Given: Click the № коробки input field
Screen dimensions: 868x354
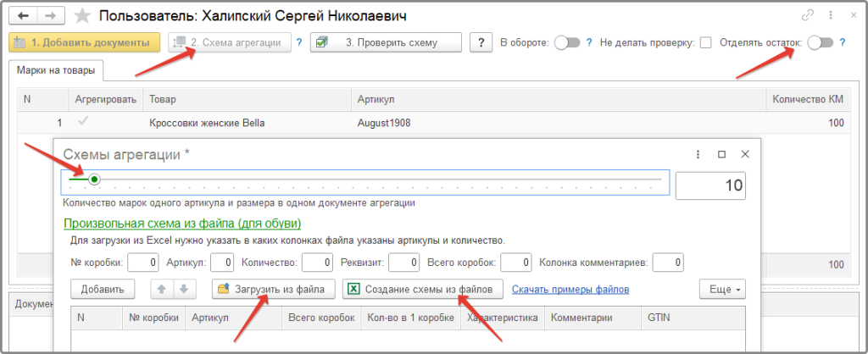Looking at the screenshot, I should (143, 263).
